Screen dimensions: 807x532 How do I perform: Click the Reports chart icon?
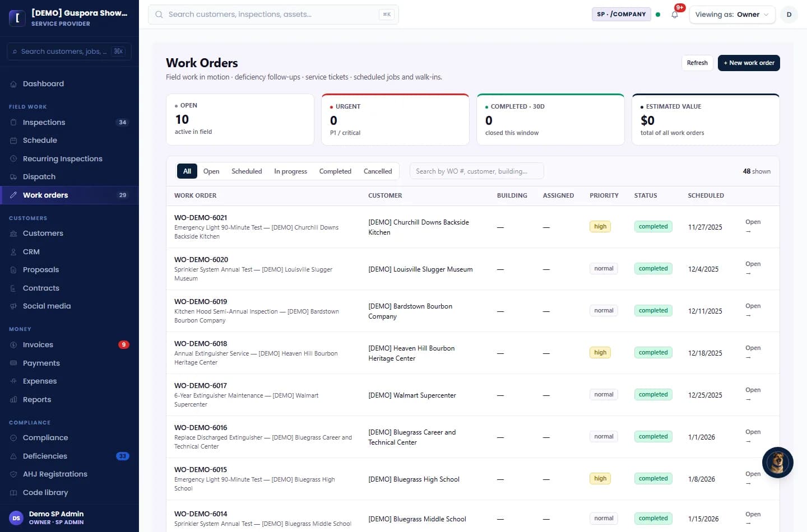[13, 400]
